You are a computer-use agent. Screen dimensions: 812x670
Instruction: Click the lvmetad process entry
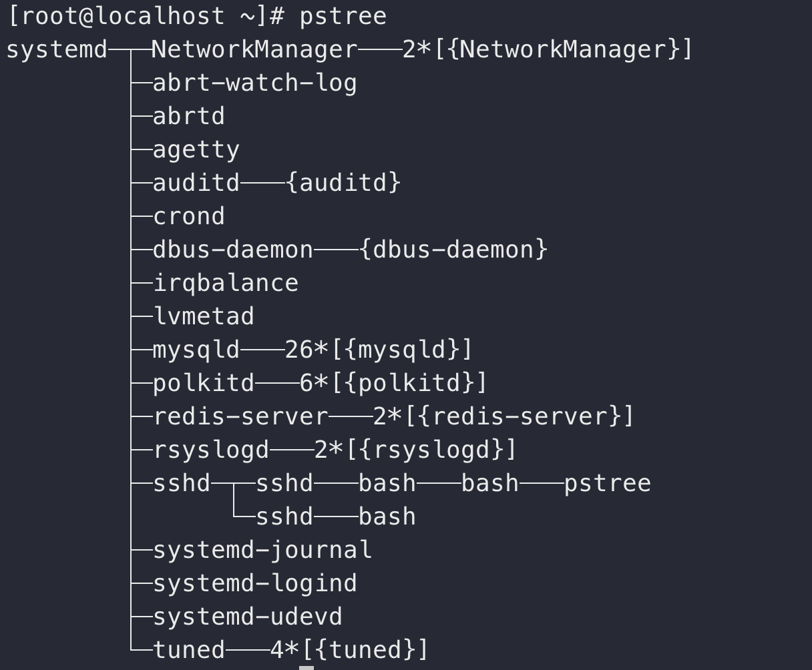click(203, 316)
